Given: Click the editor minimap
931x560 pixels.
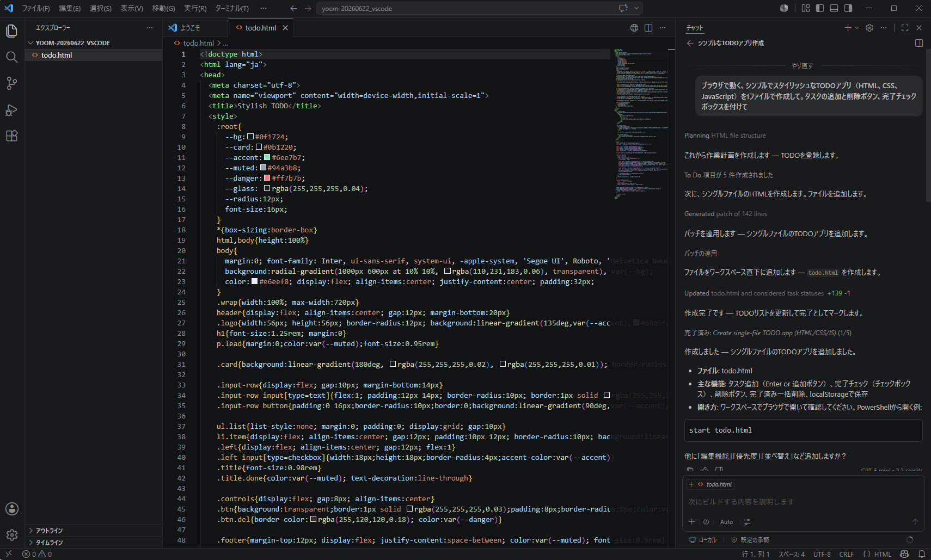Looking at the screenshot, I should click(x=640, y=125).
